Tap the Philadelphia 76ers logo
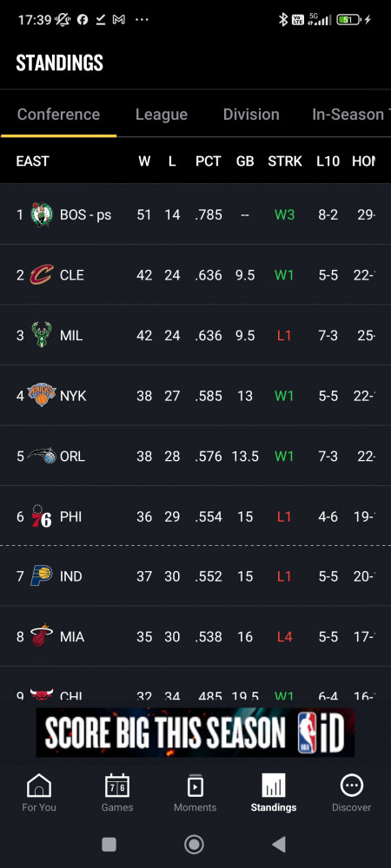This screenshot has height=868, width=391. coord(42,516)
